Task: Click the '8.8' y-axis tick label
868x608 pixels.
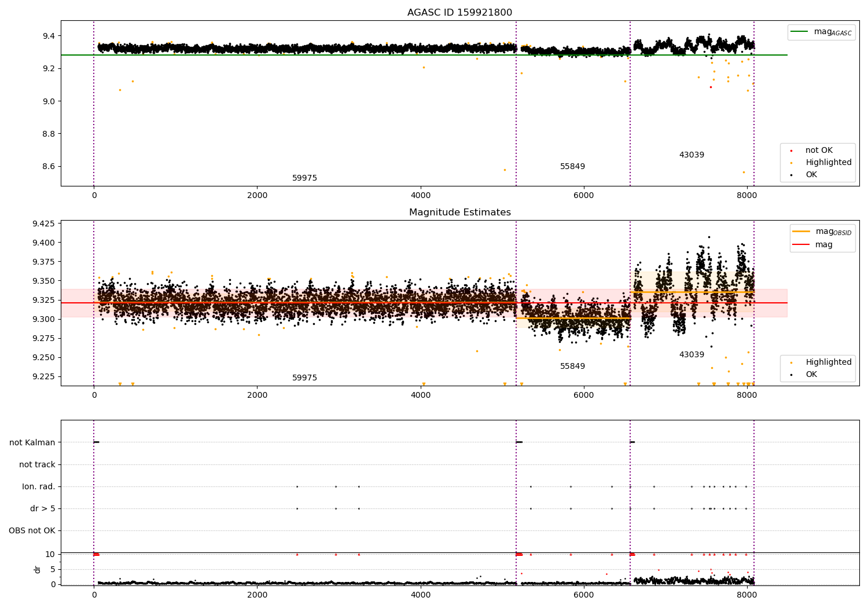Action: [49, 134]
